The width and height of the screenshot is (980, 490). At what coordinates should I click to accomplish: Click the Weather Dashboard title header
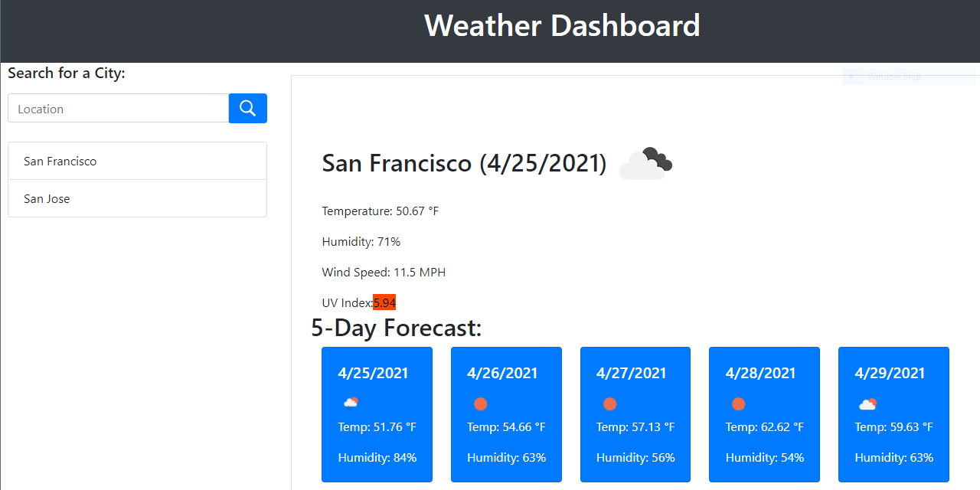point(563,25)
